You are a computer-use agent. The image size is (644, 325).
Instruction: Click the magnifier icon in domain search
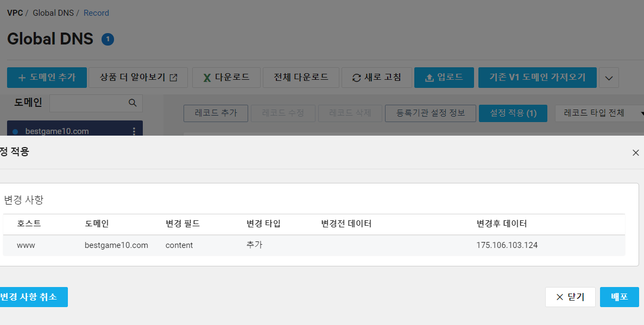click(x=132, y=103)
